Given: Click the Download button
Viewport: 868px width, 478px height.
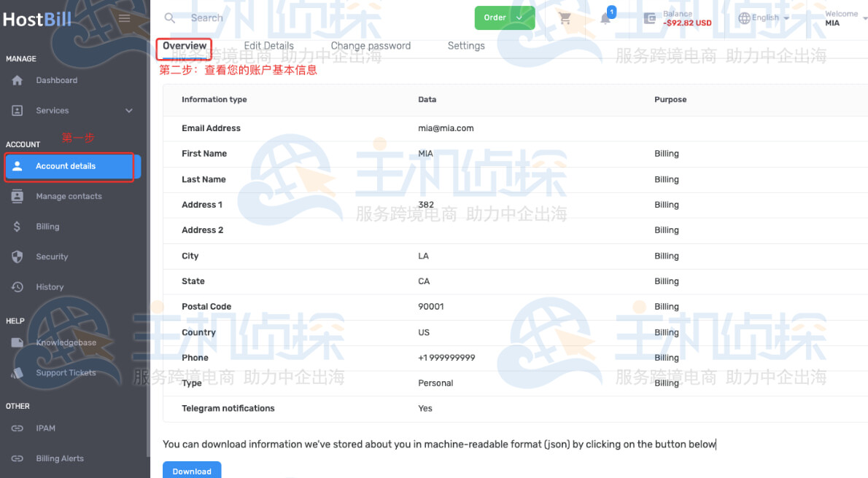Looking at the screenshot, I should coord(192,470).
